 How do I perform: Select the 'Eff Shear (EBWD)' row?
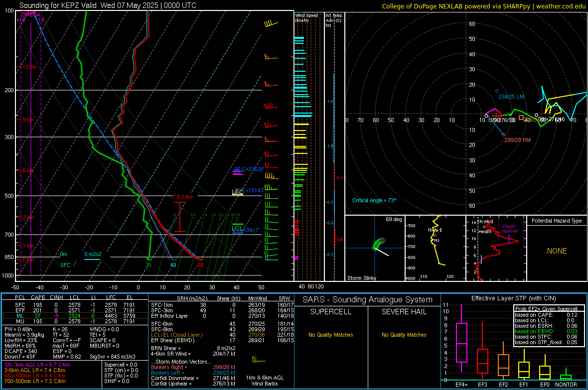(222, 341)
